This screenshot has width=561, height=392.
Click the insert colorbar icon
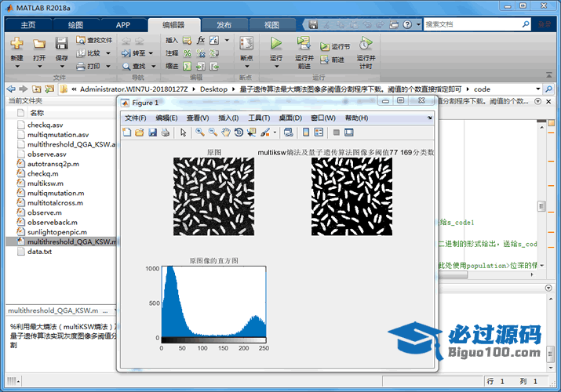pyautogui.click(x=306, y=132)
